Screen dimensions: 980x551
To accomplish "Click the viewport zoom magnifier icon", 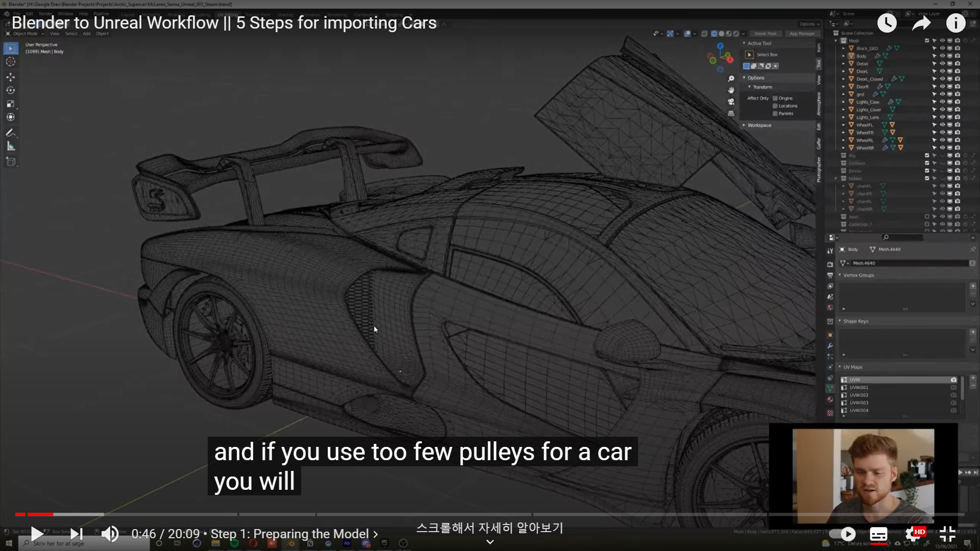I will click(731, 79).
